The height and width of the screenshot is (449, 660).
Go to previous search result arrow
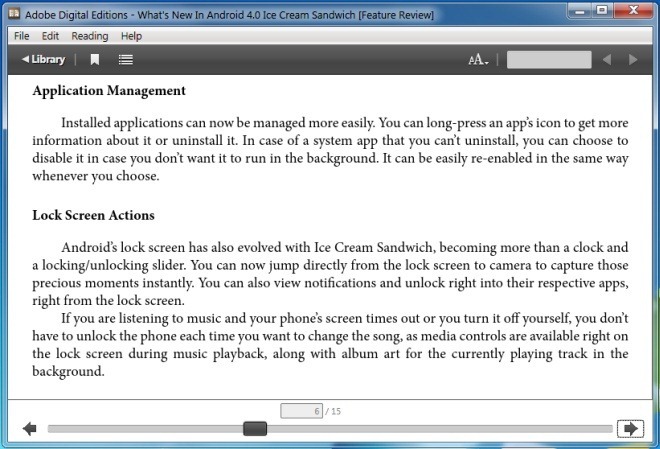[x=607, y=60]
